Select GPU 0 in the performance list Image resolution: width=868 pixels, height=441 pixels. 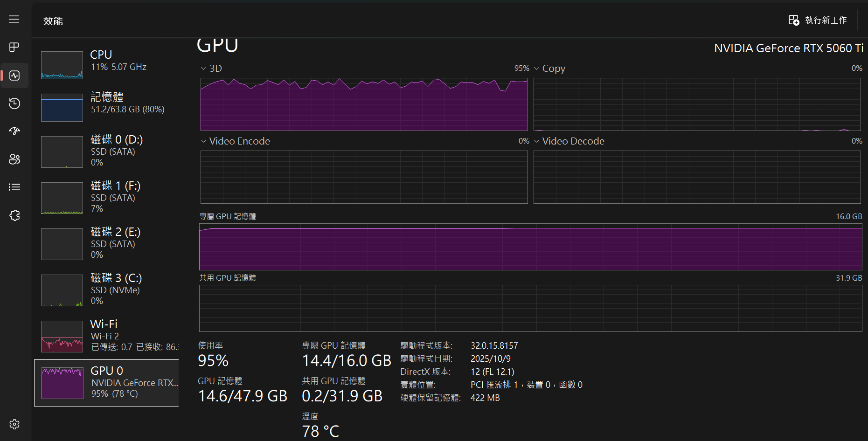(x=106, y=383)
